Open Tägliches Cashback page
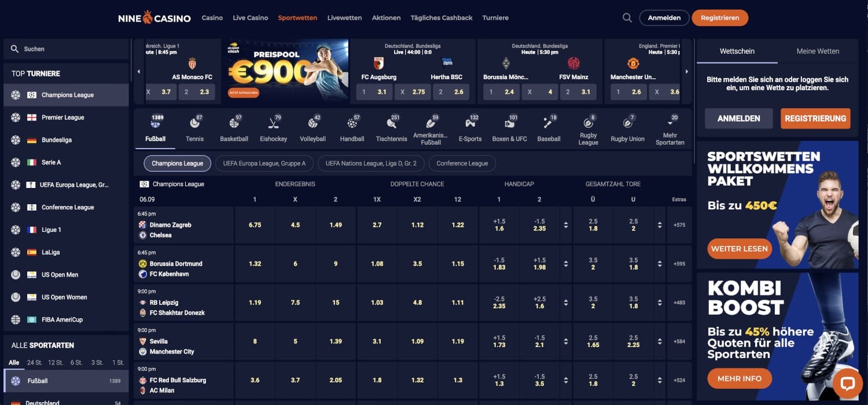The image size is (868, 405). coord(442,18)
